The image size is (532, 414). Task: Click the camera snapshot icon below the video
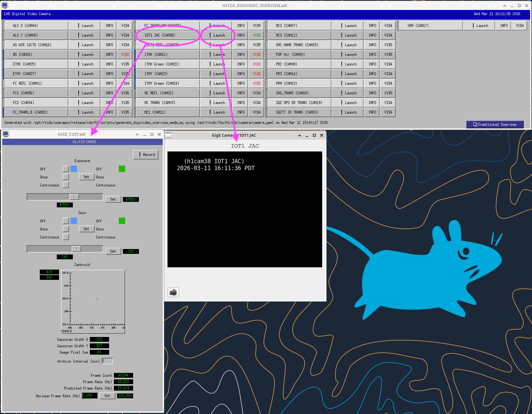point(173,292)
